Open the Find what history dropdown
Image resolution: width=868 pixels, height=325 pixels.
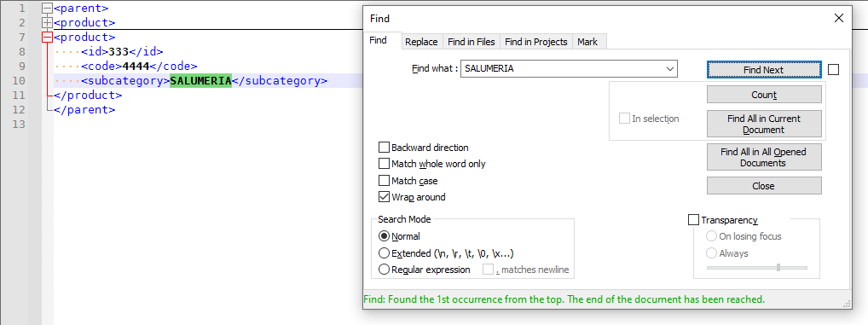click(670, 68)
